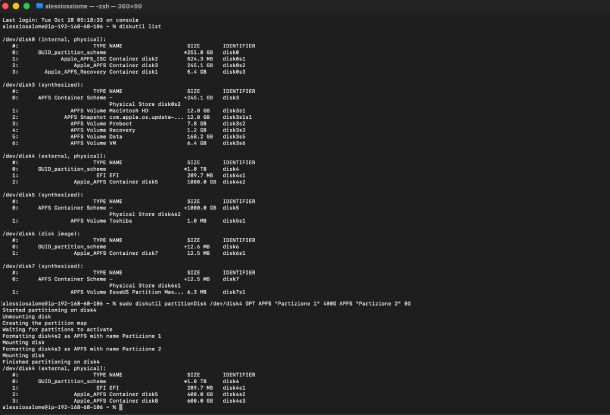The height and width of the screenshot is (415, 610).
Task: Click the 'disk3s5' identifier
Action: (234, 137)
